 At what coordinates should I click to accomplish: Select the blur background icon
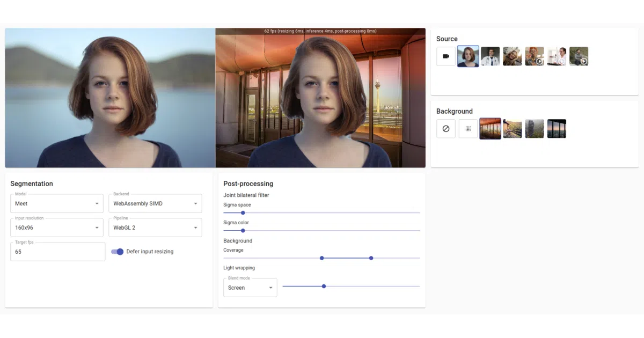[x=468, y=129]
